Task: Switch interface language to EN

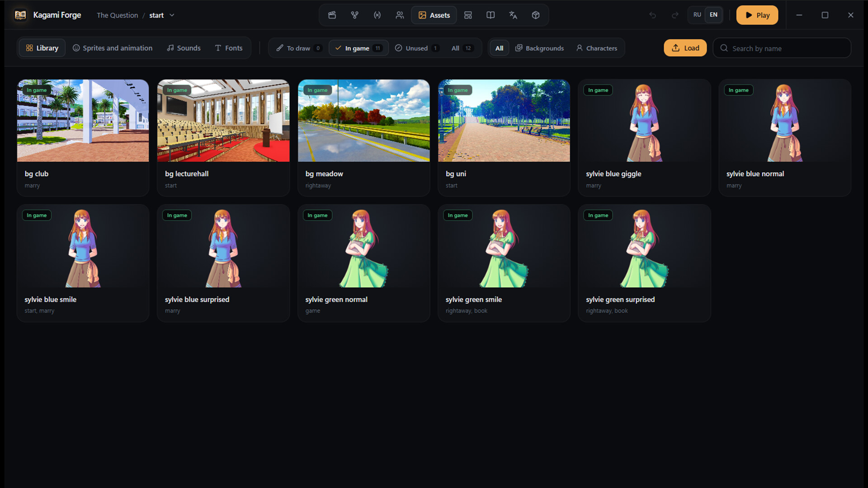Action: point(713,15)
